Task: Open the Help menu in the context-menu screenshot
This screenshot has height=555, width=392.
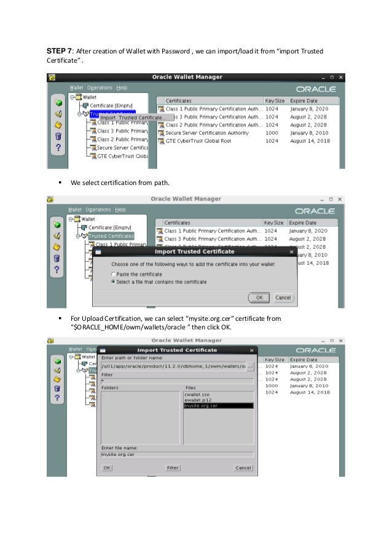Action: [x=122, y=88]
